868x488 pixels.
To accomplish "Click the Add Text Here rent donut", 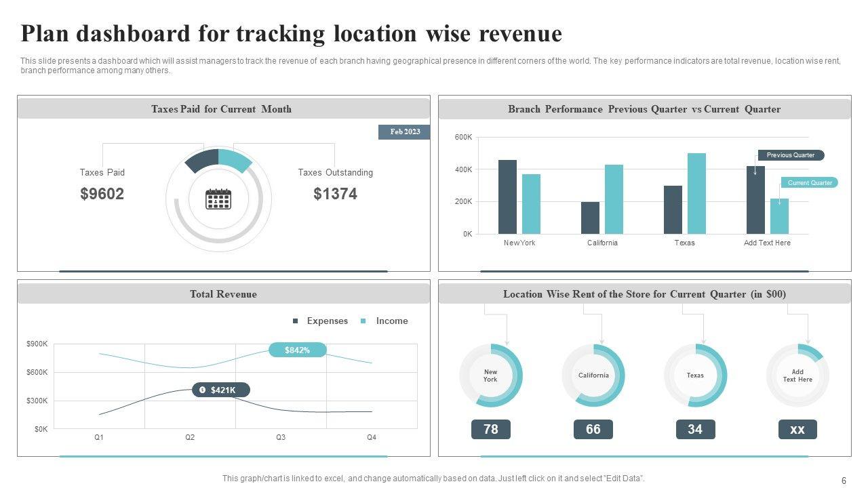I will tap(797, 375).
